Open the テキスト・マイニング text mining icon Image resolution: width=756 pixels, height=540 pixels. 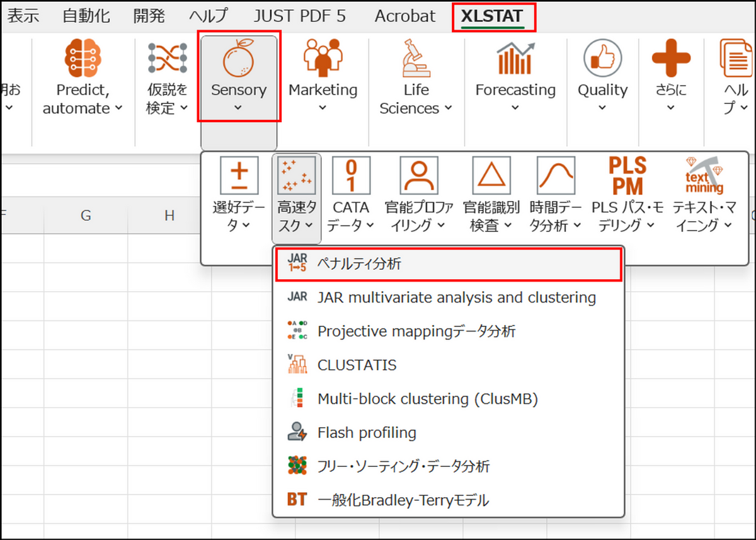click(x=704, y=176)
